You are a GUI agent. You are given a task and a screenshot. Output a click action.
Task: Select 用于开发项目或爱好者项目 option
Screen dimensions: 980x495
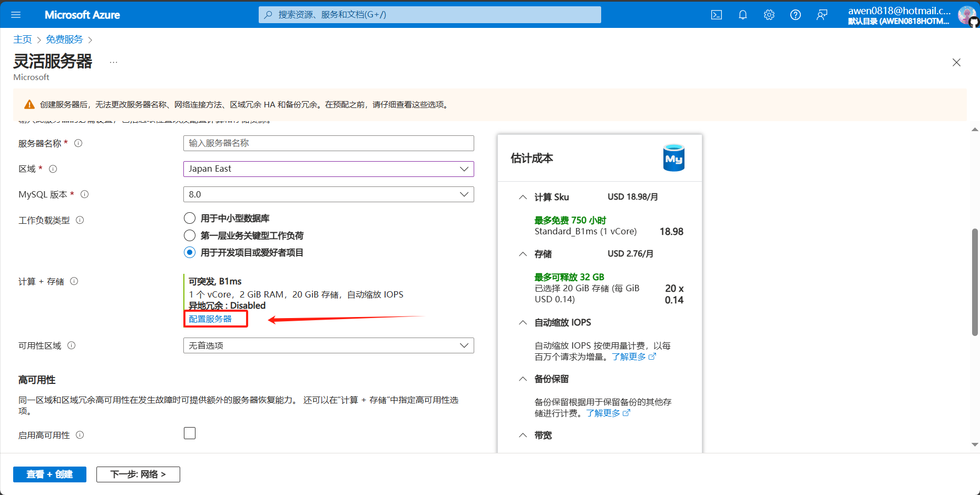point(190,252)
